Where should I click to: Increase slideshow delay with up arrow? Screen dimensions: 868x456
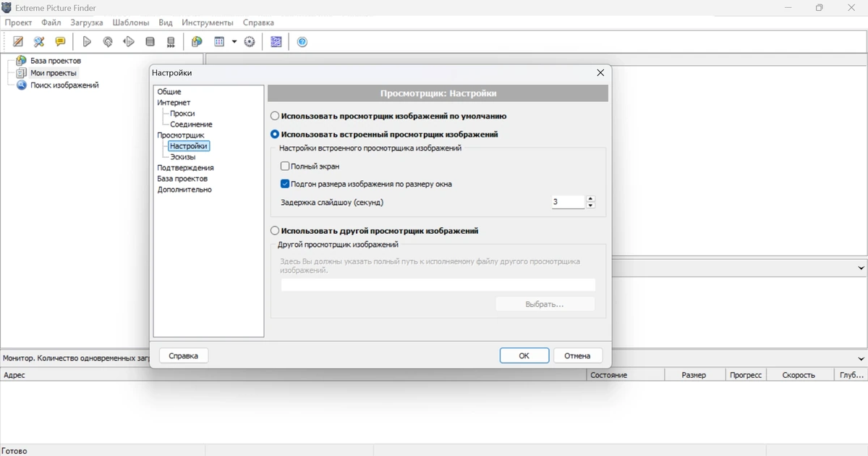tap(591, 198)
